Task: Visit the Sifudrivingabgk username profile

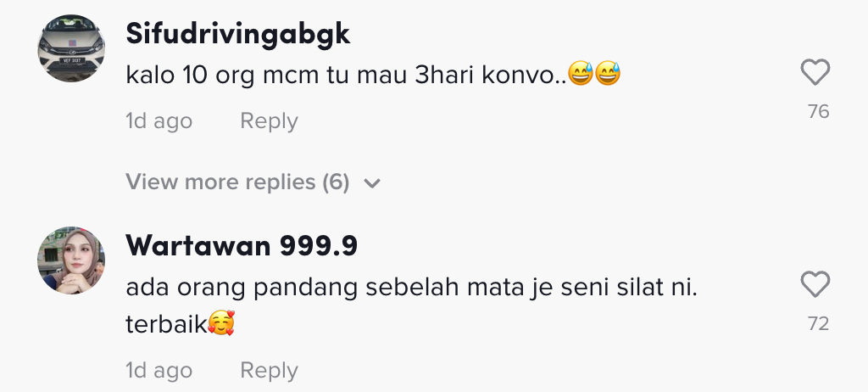Action: tap(237, 35)
